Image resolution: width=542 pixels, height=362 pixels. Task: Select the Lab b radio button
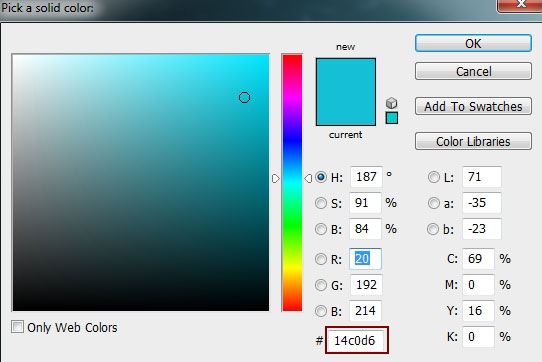click(x=433, y=229)
